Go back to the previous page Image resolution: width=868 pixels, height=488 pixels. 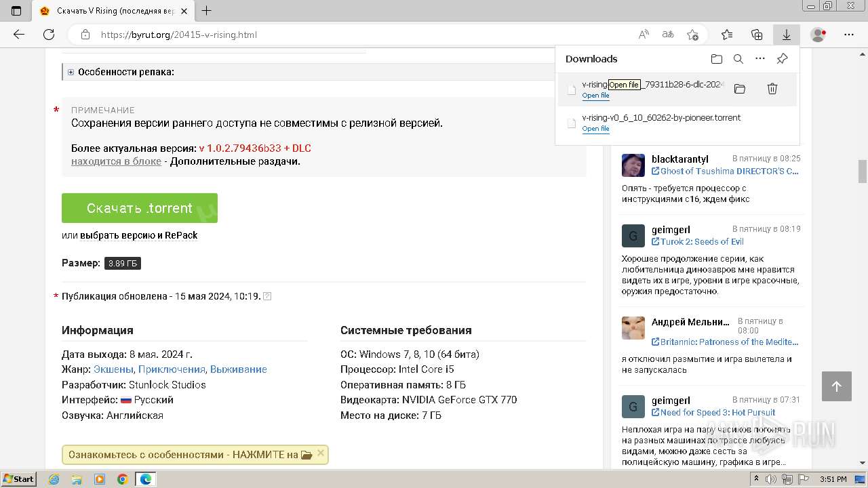[x=19, y=35]
